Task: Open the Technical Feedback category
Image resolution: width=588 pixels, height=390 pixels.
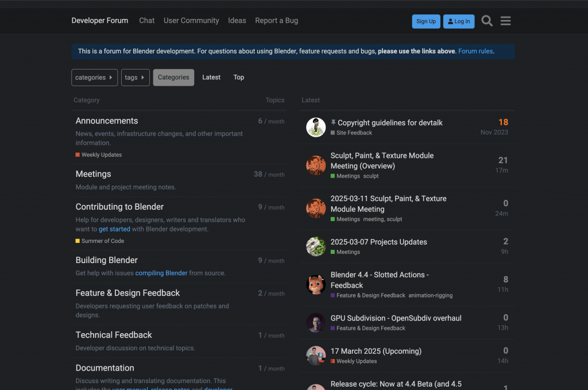Action: [x=114, y=335]
